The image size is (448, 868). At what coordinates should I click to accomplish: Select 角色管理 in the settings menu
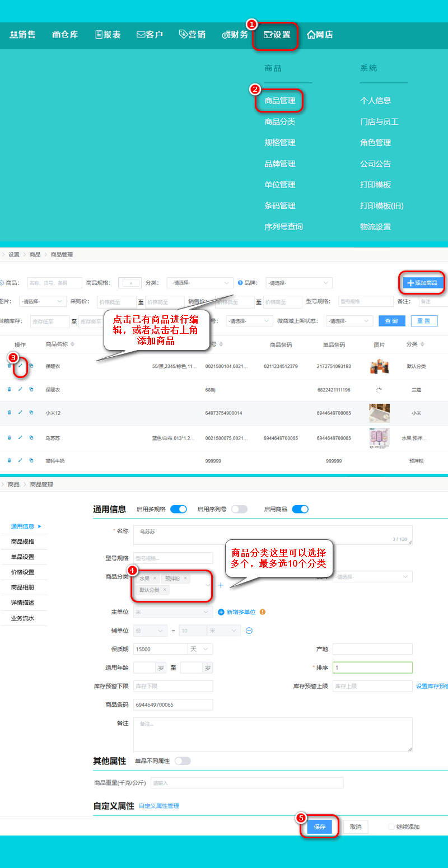click(375, 143)
